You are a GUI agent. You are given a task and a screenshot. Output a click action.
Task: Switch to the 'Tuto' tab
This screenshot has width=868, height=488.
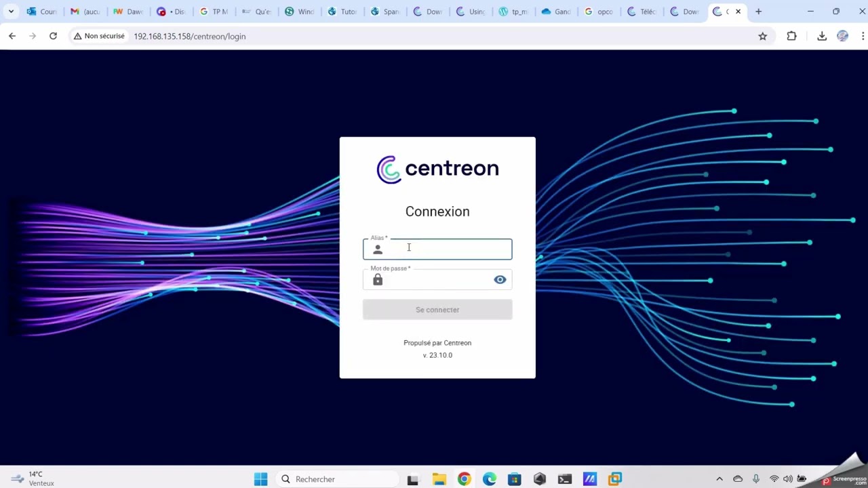342,12
